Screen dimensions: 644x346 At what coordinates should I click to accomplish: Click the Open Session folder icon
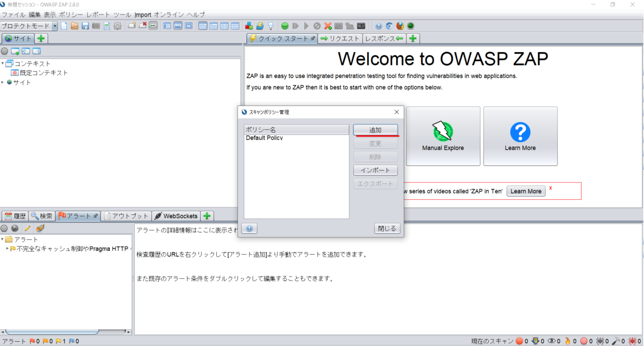pyautogui.click(x=75, y=26)
